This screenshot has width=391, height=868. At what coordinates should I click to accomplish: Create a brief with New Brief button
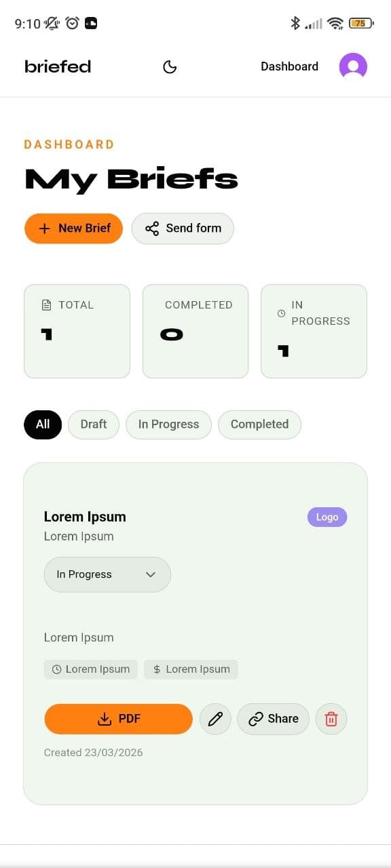tap(73, 229)
